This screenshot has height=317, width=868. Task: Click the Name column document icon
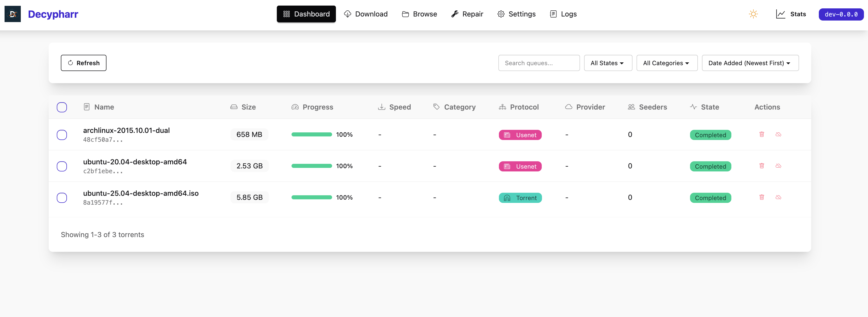(87, 107)
